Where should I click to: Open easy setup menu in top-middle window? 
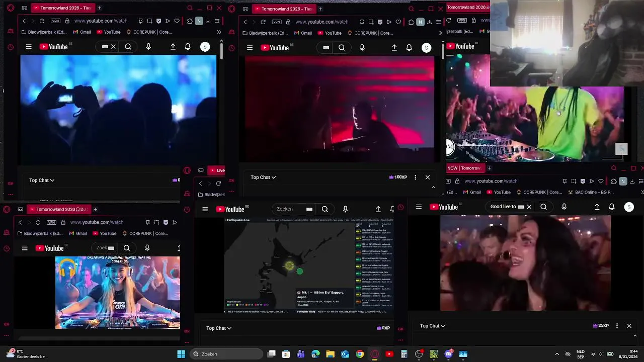[438, 22]
